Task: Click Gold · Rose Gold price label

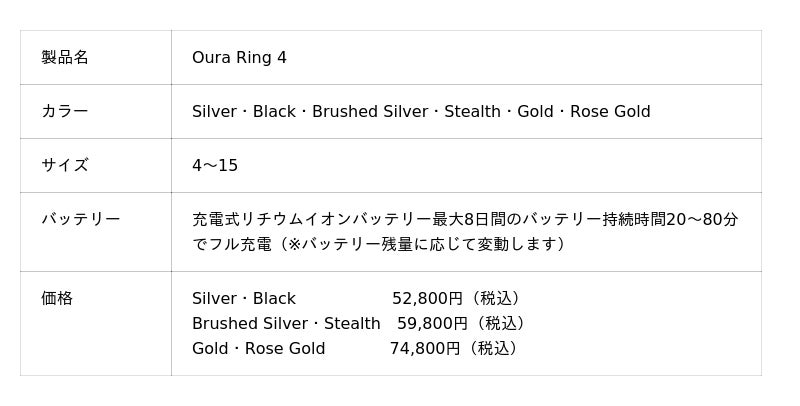Action: (x=258, y=349)
